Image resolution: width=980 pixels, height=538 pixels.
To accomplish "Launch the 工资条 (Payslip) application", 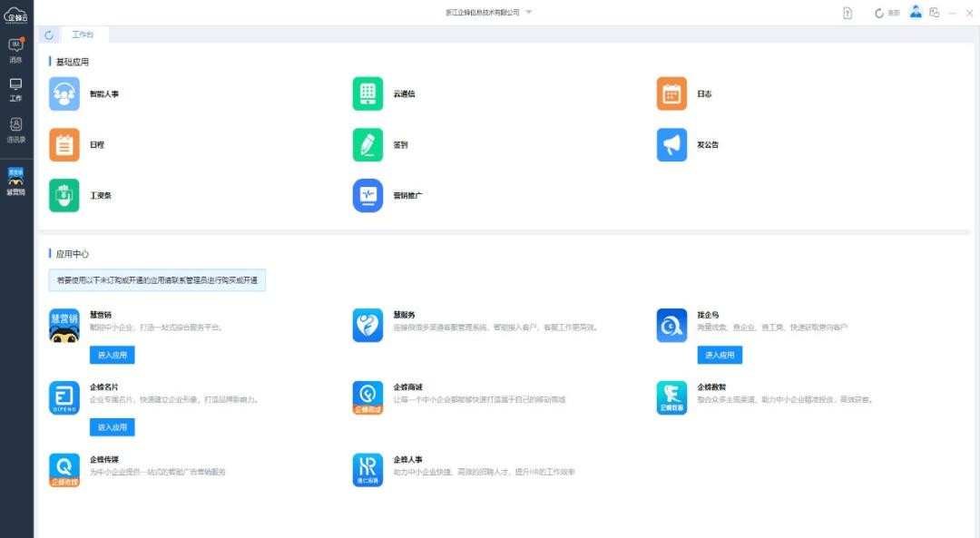I will pos(64,194).
